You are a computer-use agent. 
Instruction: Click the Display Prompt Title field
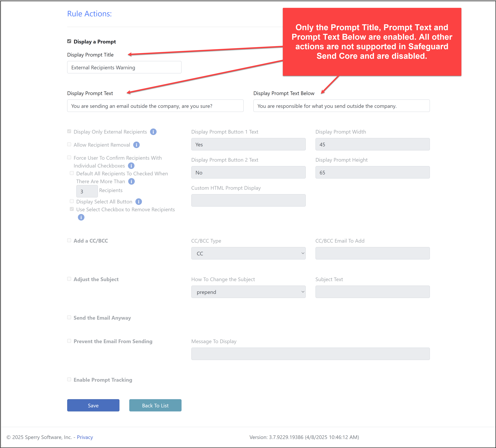tap(124, 67)
